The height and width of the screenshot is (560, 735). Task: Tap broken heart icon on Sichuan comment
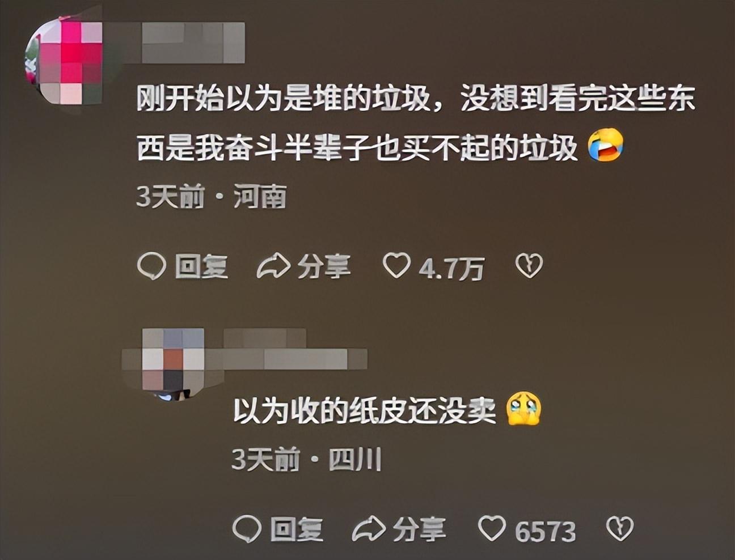click(x=620, y=528)
